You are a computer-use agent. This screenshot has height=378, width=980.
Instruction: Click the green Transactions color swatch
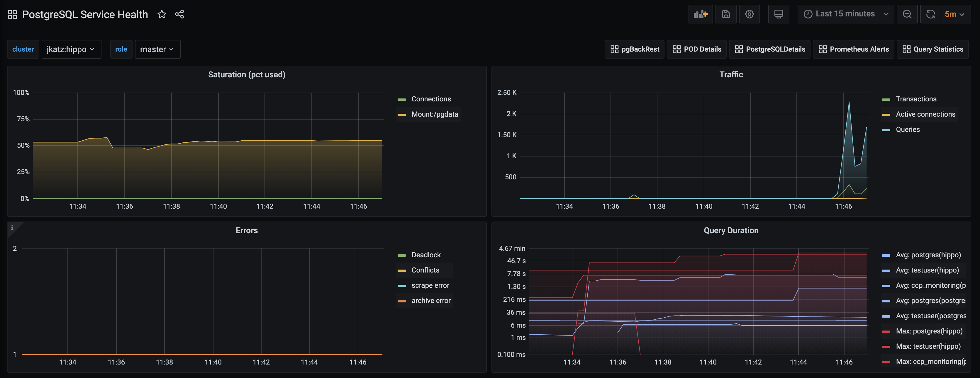coord(886,99)
